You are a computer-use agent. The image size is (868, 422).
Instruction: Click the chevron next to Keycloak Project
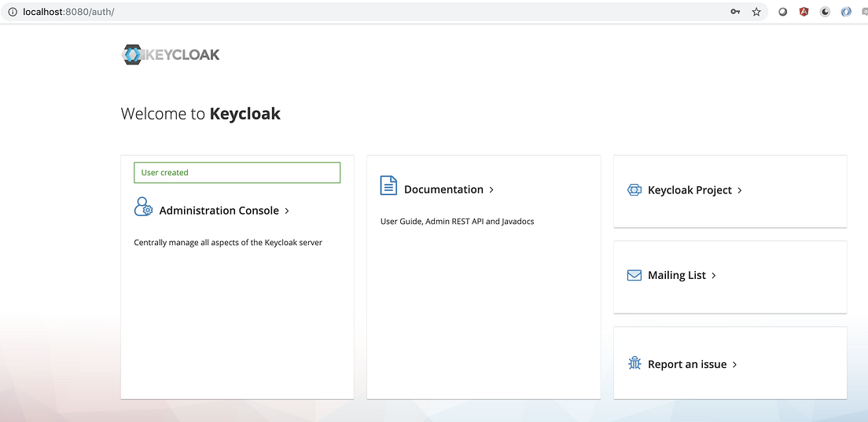point(740,190)
